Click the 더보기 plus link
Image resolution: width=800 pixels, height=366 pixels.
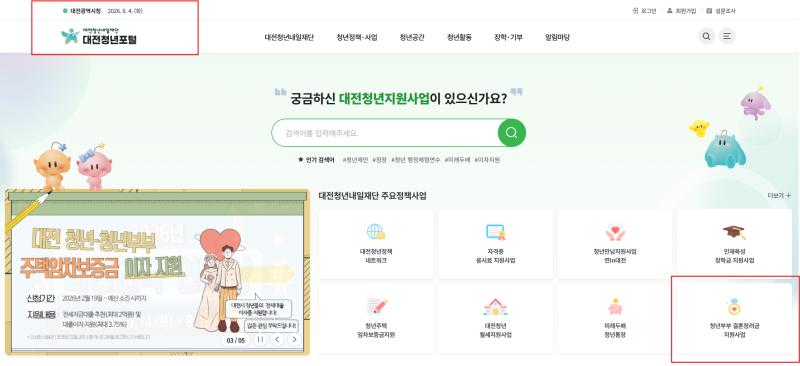780,196
